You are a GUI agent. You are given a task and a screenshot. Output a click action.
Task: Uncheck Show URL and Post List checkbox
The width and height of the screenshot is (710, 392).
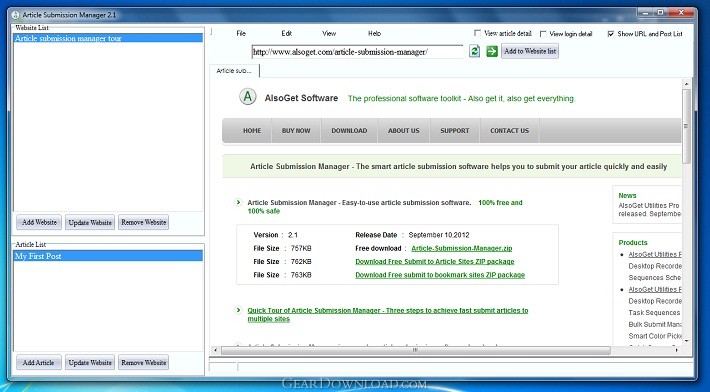point(611,33)
